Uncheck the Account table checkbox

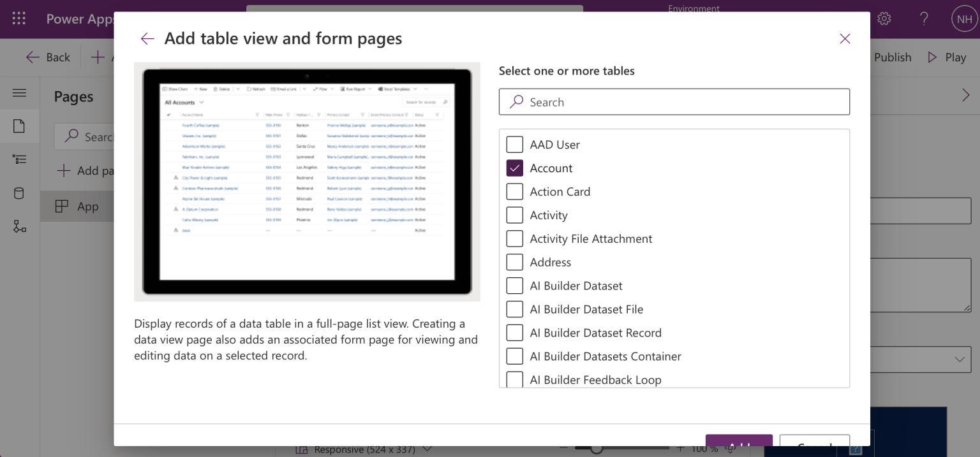pos(514,168)
